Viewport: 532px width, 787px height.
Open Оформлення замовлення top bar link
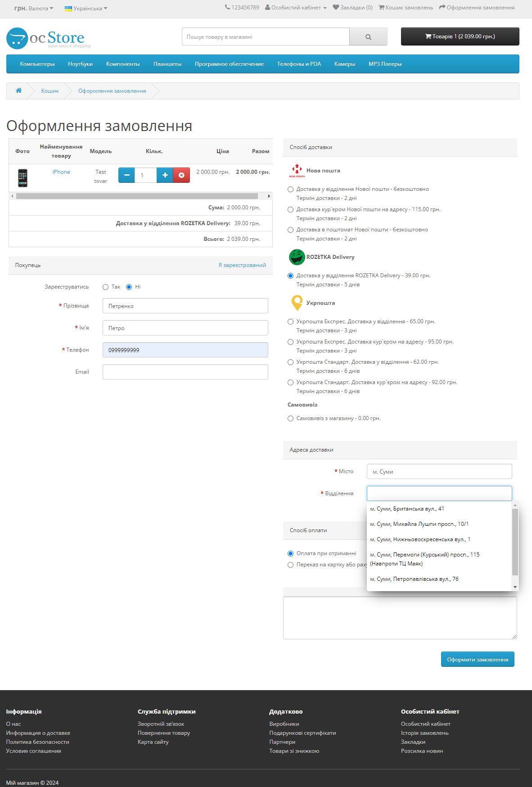tap(477, 8)
